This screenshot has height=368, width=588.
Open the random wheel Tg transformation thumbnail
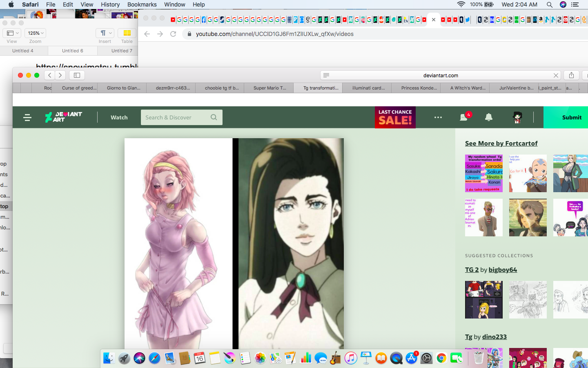tap(484, 173)
